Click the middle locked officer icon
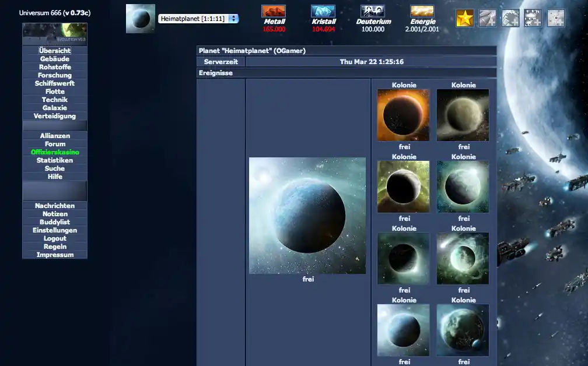Screen dimensions: 588x366 pos(511,17)
